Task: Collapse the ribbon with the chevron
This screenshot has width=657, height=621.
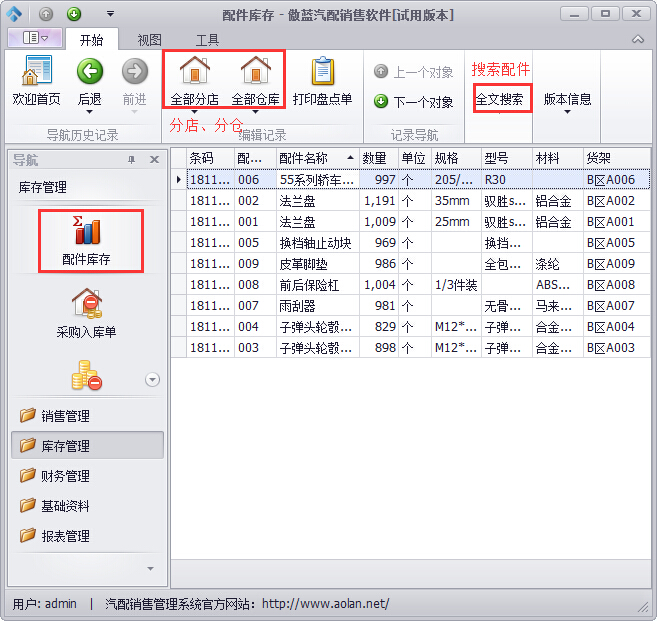Action: pyautogui.click(x=637, y=39)
